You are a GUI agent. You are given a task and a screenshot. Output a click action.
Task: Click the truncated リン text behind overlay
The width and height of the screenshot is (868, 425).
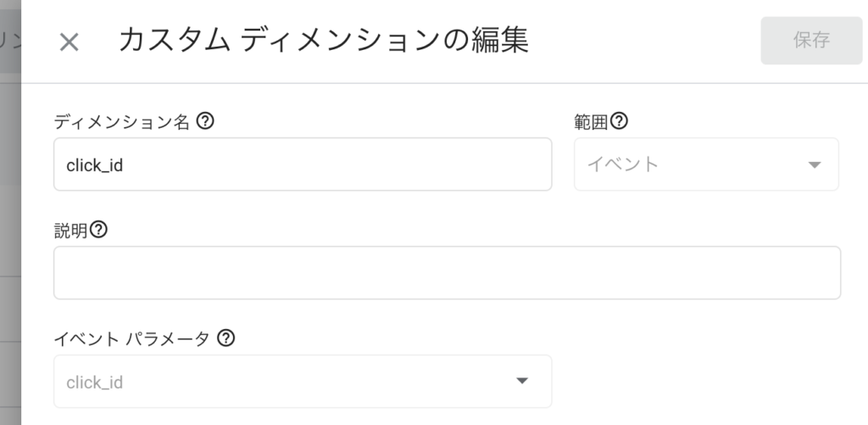[10, 42]
